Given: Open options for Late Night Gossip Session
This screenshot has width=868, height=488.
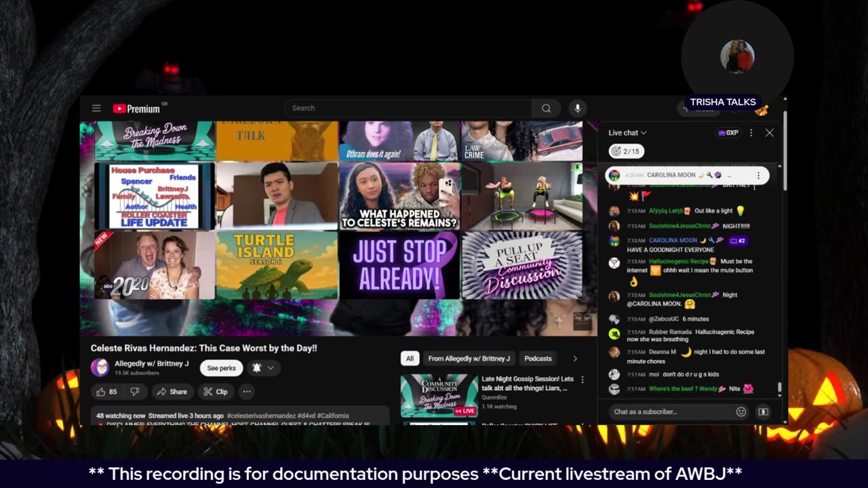Looking at the screenshot, I should pyautogui.click(x=582, y=380).
